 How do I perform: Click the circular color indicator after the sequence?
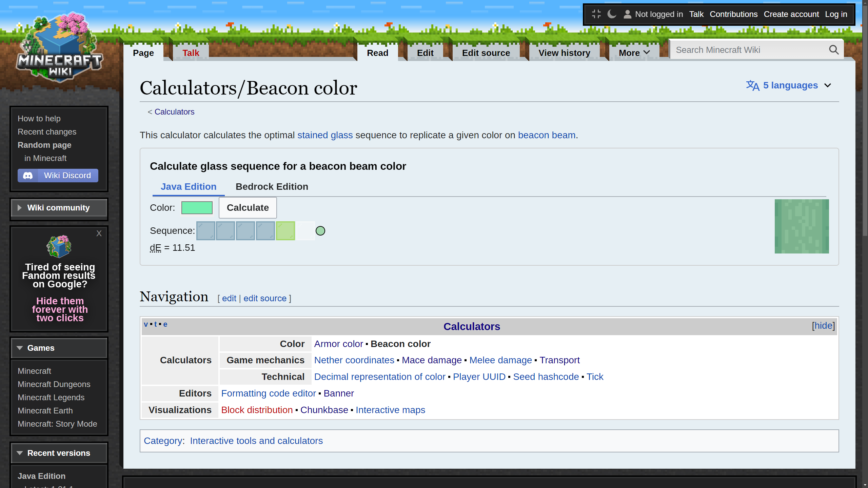tap(320, 230)
